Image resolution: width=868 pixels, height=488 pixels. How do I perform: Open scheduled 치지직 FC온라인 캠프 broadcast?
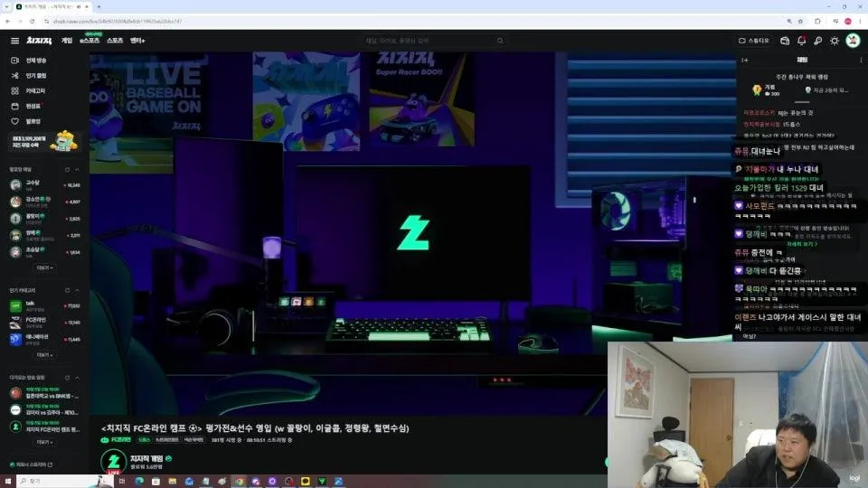click(45, 426)
